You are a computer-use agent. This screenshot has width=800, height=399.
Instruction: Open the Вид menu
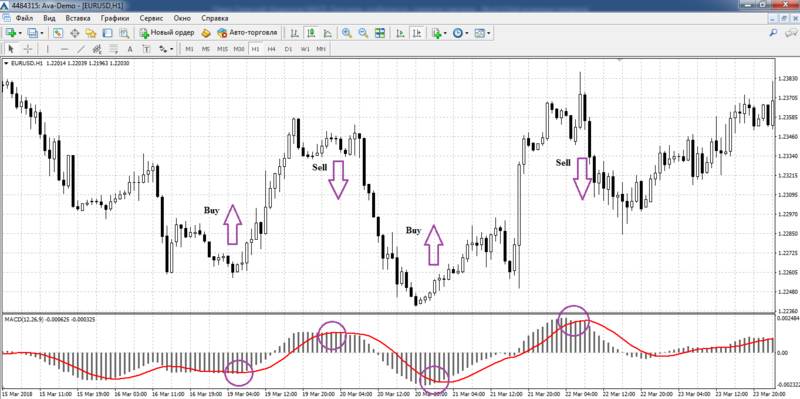pyautogui.click(x=49, y=18)
